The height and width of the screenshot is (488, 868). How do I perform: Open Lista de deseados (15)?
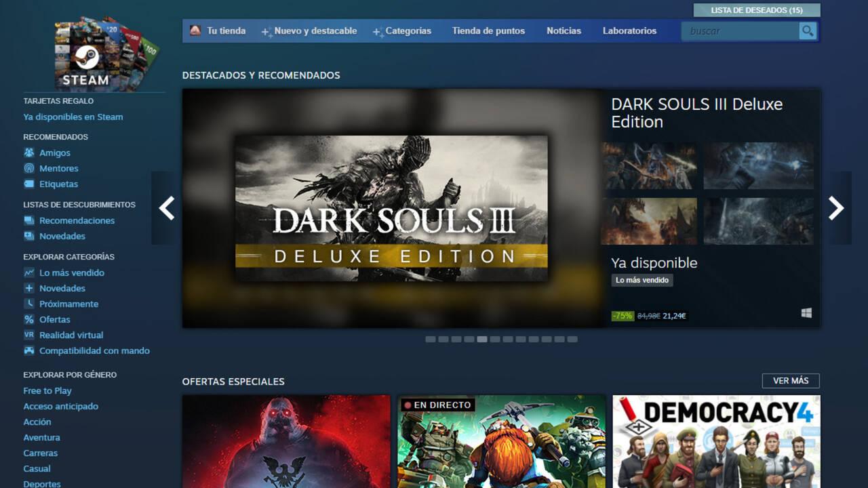click(757, 10)
